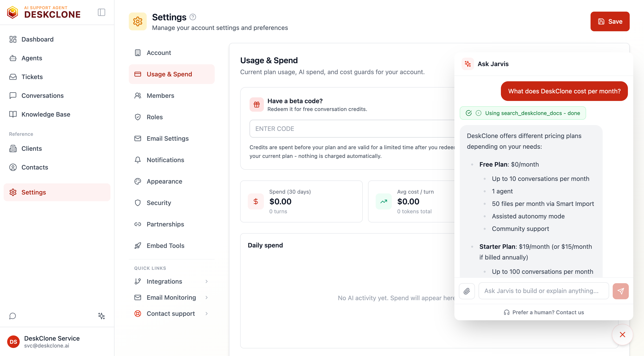Image resolution: width=644 pixels, height=356 pixels.
Task: Click the red Save button
Action: [610, 21]
